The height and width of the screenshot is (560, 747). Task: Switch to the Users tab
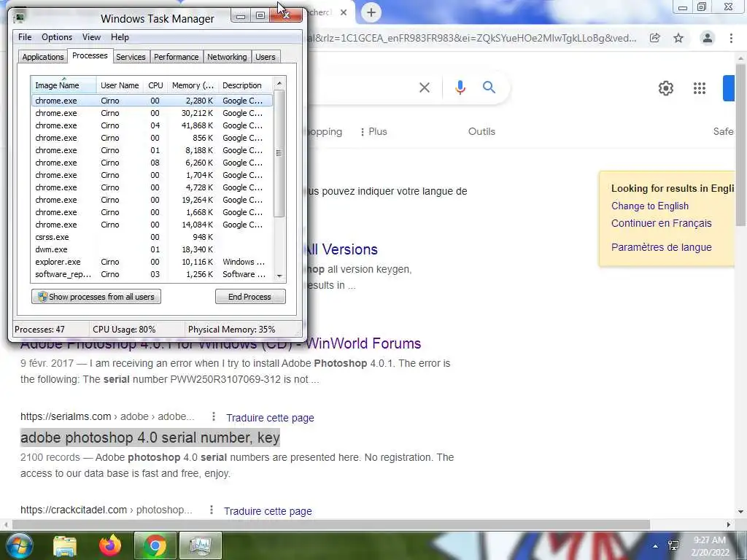pyautogui.click(x=266, y=57)
